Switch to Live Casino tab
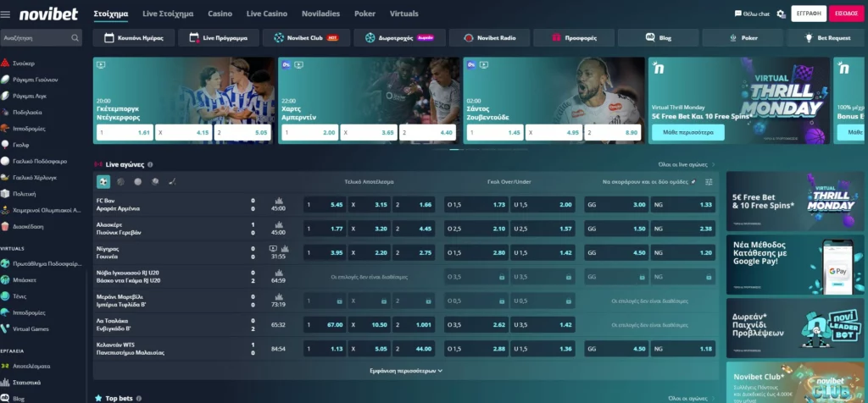The height and width of the screenshot is (403, 868). (x=267, y=14)
